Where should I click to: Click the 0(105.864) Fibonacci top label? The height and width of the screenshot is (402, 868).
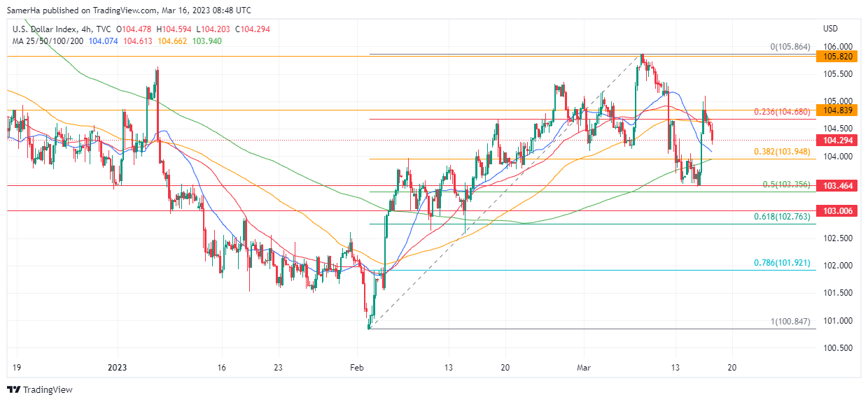pos(790,47)
